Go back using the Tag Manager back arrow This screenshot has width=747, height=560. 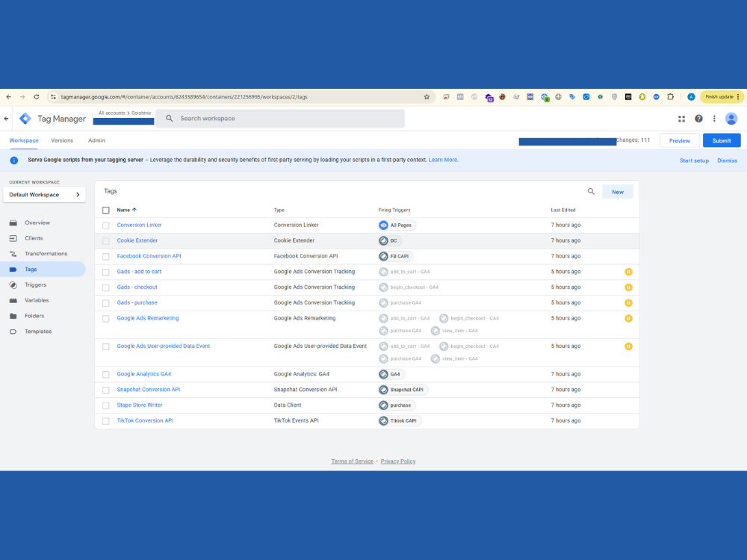tap(6, 119)
